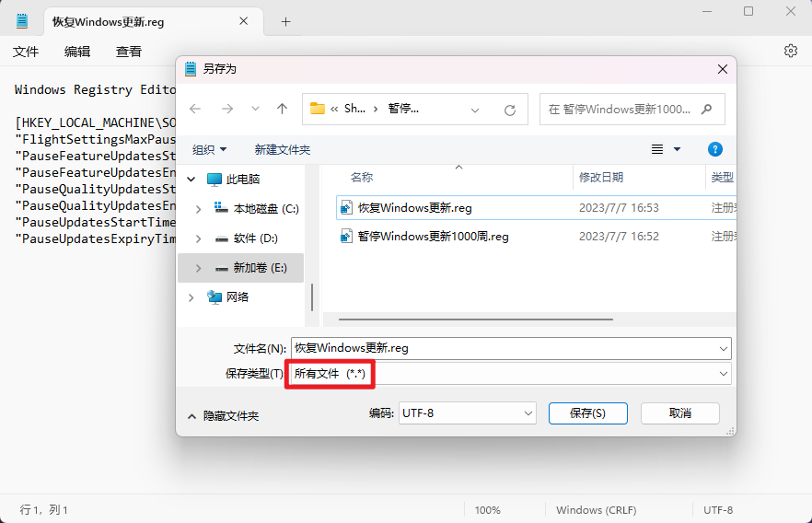Click date 2023/7/7 16:52 cell
812x523 pixels.
click(619, 237)
